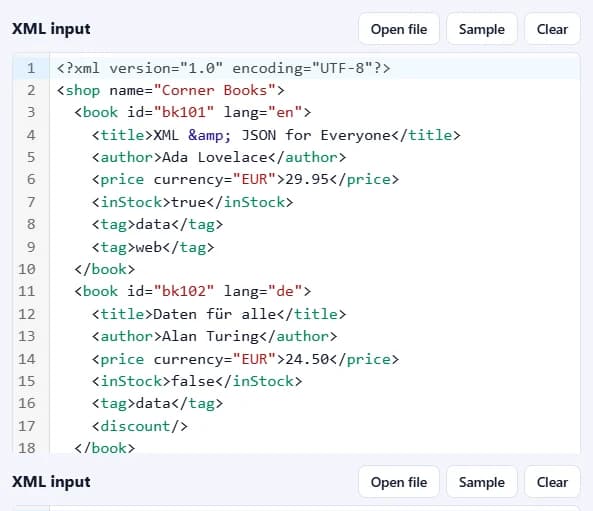Screen dimensions: 593x511
Task: Click the closing book tag on line 10
Action: click(x=104, y=269)
